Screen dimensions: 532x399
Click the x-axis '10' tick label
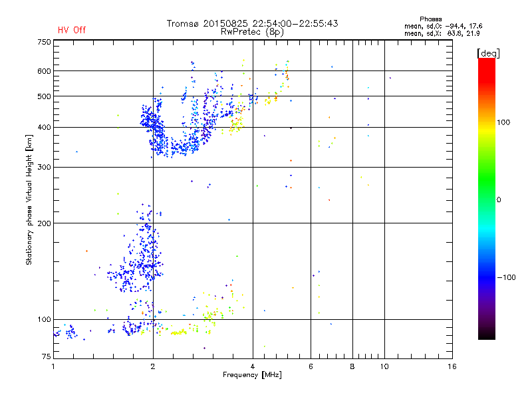384,366
